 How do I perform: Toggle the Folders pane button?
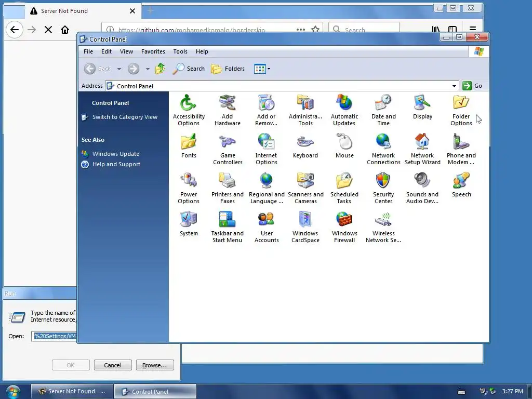click(x=228, y=69)
